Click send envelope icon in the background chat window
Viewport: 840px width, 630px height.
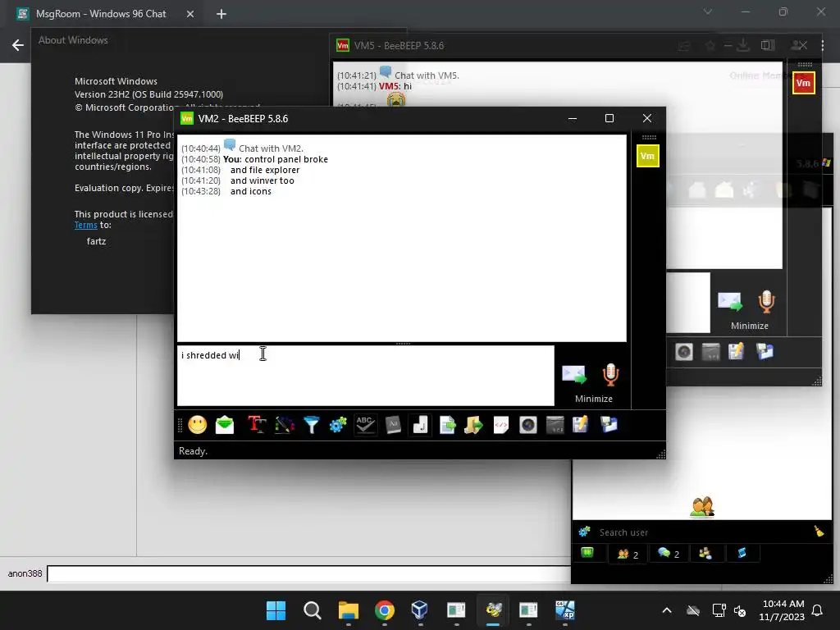tap(729, 302)
